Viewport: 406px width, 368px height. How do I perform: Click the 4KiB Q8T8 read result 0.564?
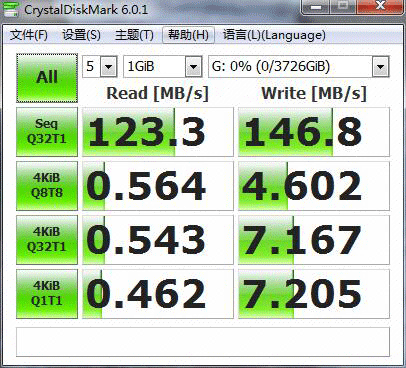click(158, 186)
